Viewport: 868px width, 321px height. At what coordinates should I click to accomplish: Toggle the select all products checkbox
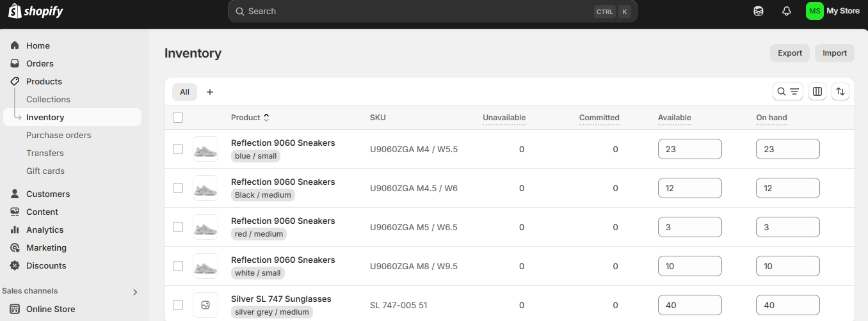tap(178, 118)
